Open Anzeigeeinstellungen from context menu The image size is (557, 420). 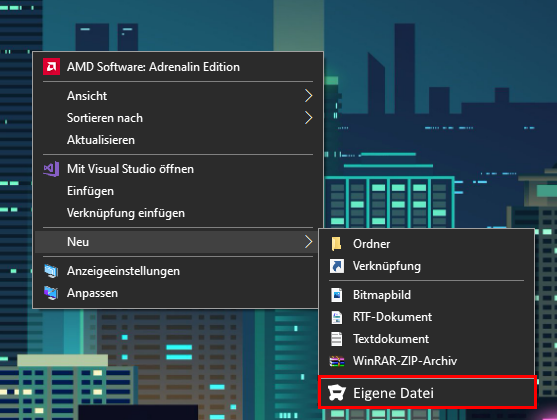[177, 271]
